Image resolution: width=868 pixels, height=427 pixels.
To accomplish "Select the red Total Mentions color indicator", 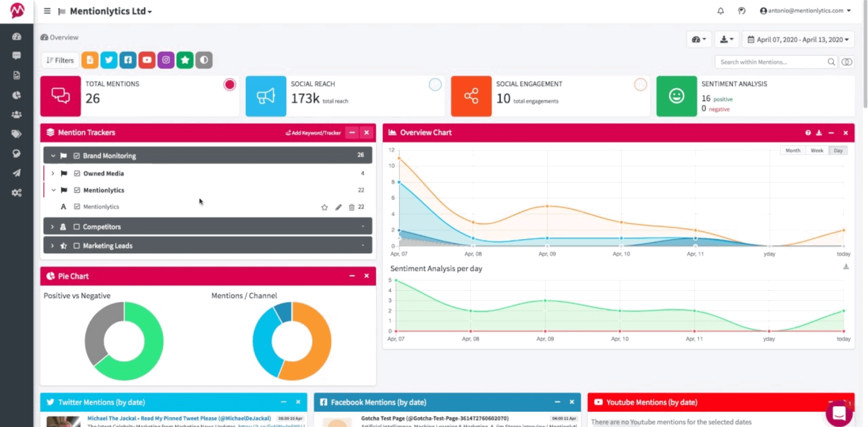I will pyautogui.click(x=230, y=85).
